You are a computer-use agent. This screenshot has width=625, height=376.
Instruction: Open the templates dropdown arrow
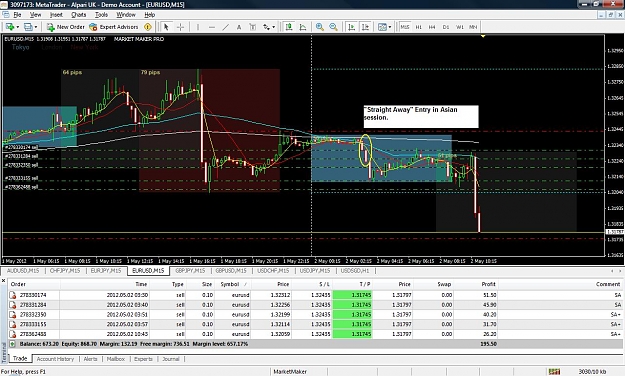(x=390, y=27)
